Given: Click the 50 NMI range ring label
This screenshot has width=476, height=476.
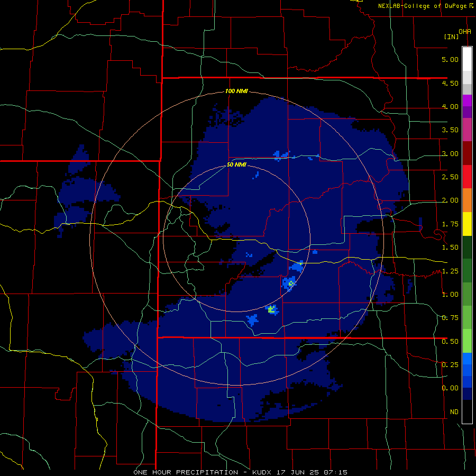Looking at the screenshot, I should click(236, 165).
